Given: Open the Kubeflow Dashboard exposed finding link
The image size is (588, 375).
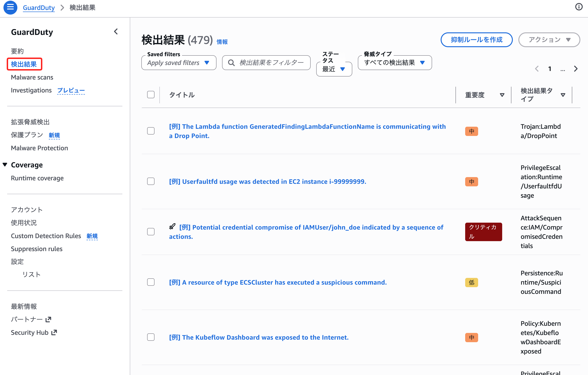Looking at the screenshot, I should (x=259, y=337).
